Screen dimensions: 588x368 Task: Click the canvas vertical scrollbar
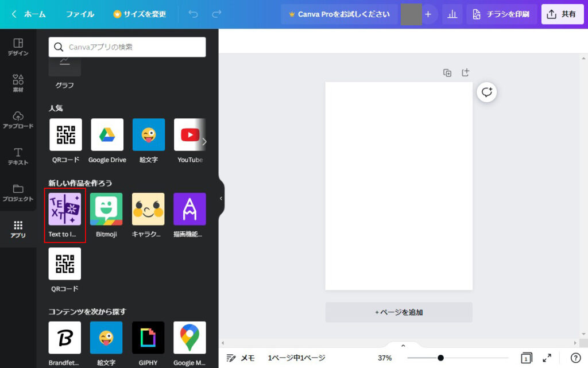click(583, 196)
